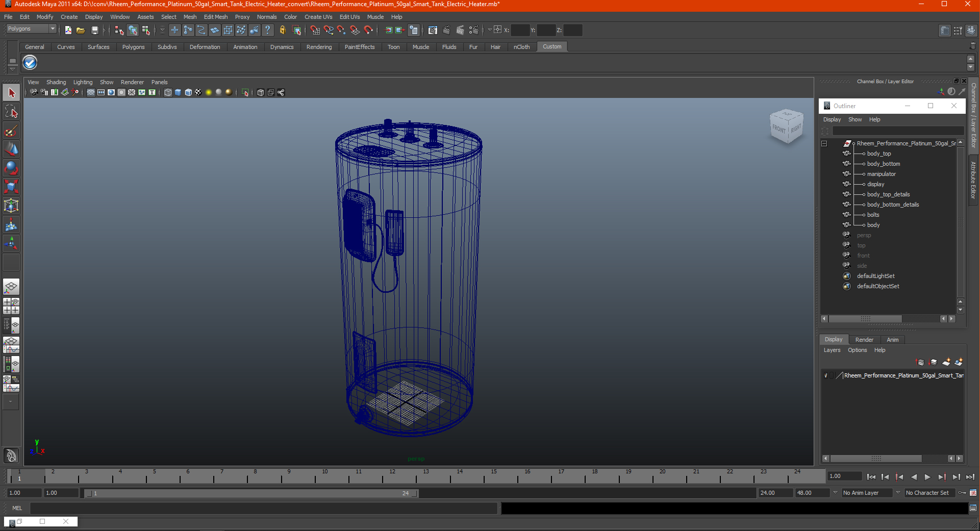980x531 pixels.
Task: Pick the Rotate tool sphere icon
Action: tap(11, 168)
